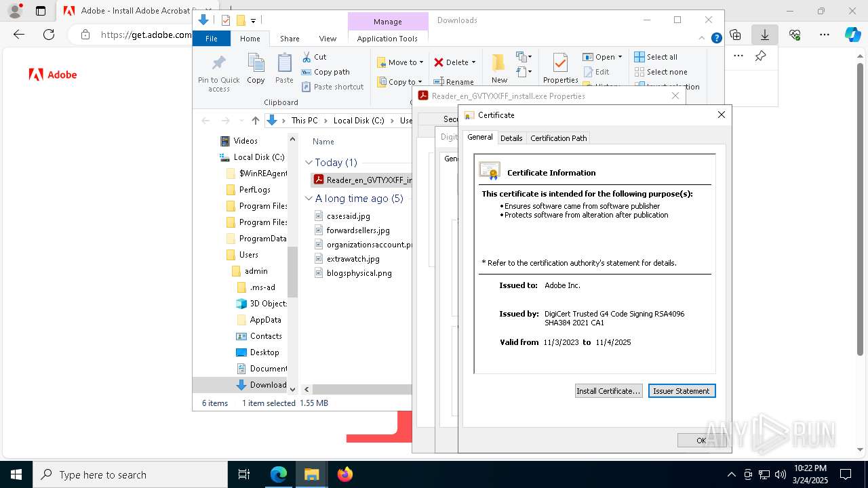Click Select all in ribbon

tap(655, 57)
